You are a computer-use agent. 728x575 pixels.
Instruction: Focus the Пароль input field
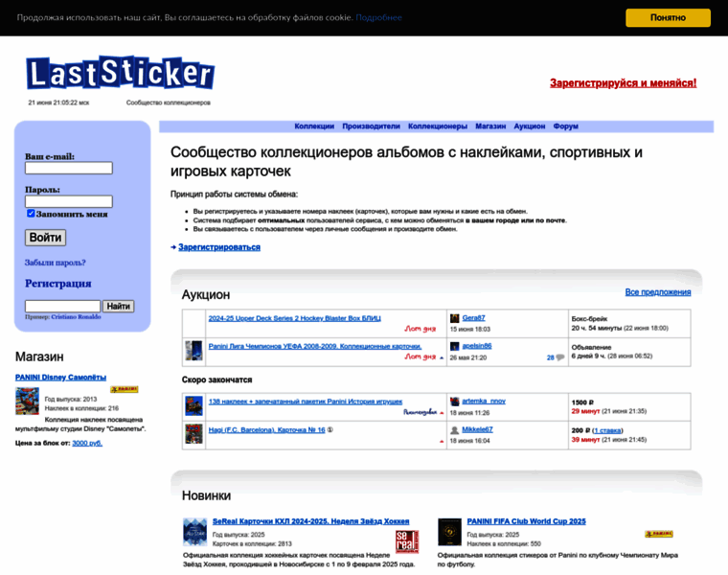[69, 201]
